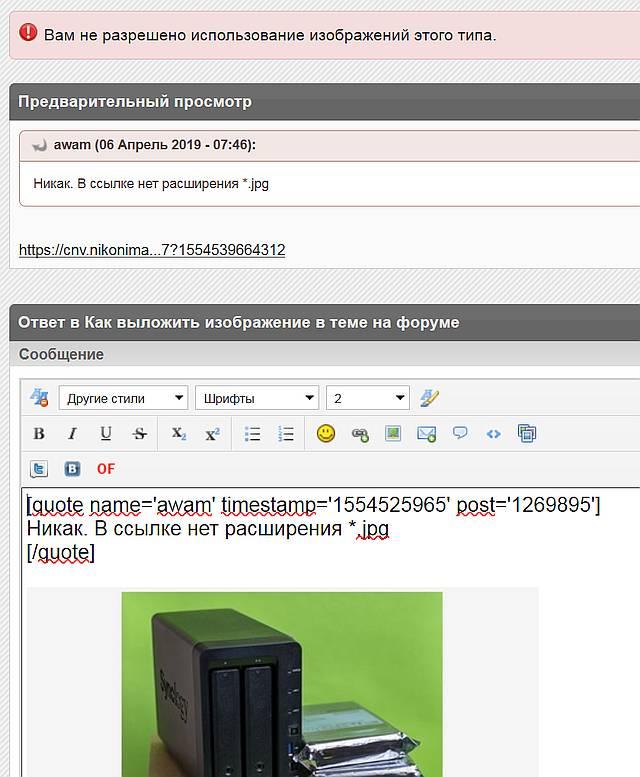Click the quote opening tag line in editor
Screen dimensions: 640x777
(x=313, y=505)
